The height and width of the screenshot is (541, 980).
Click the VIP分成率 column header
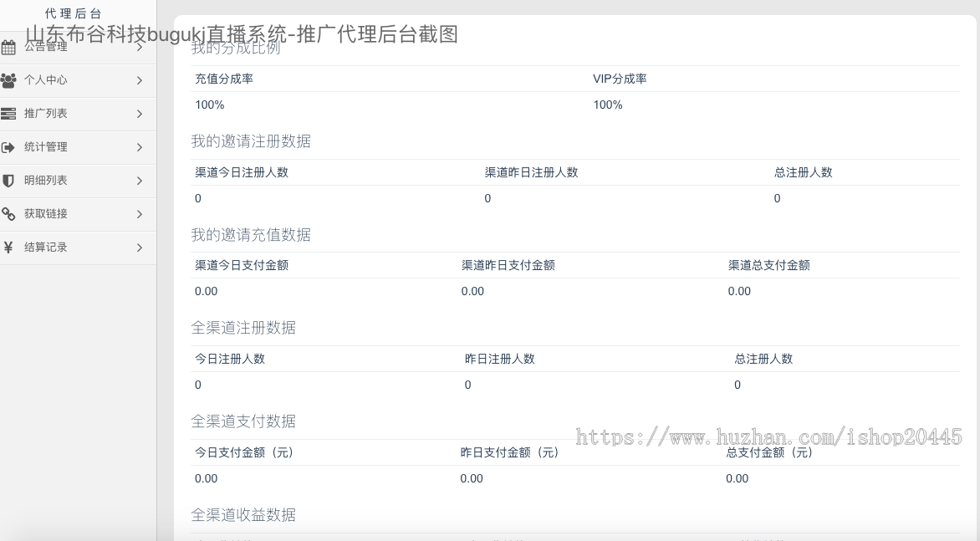620,79
